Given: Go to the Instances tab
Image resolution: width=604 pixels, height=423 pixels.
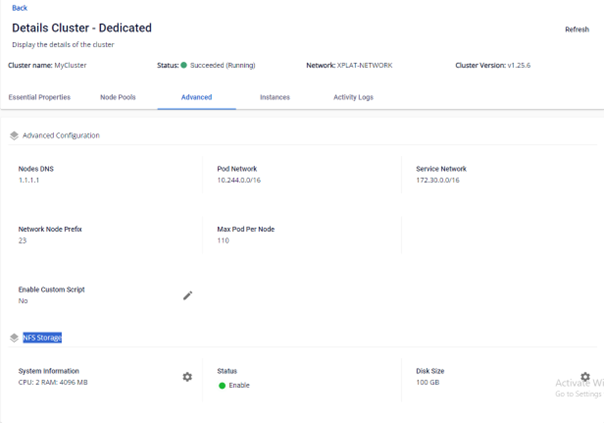Looking at the screenshot, I should (275, 97).
